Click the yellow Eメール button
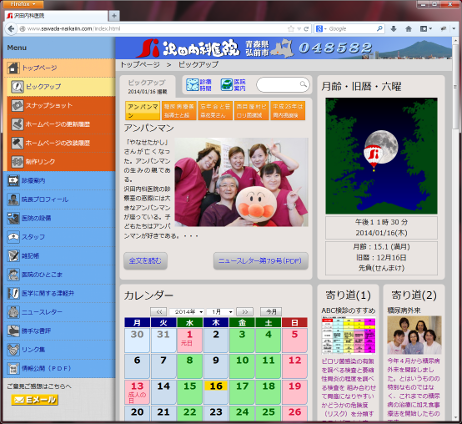Screen dimensions: 462x424 [x=35, y=400]
